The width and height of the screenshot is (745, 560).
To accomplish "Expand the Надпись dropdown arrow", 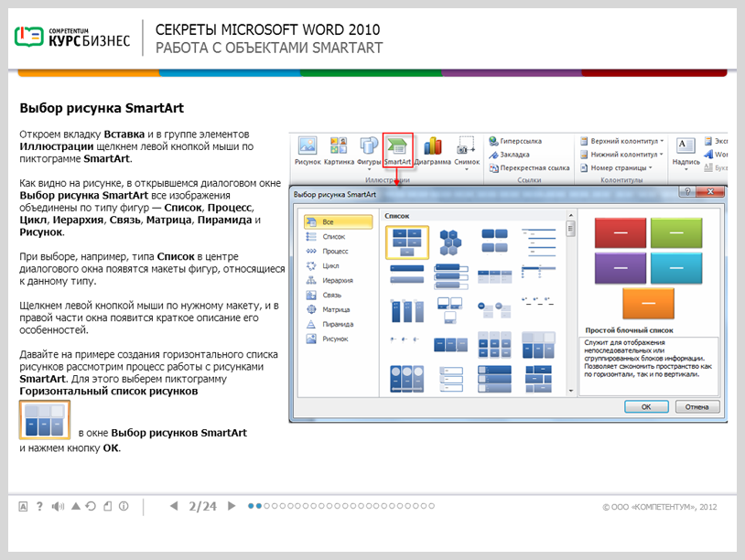I will pos(686,169).
